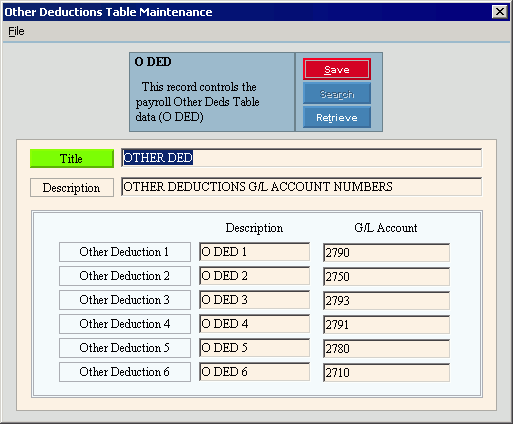
Task: Click the Retrieve button
Action: pos(337,117)
